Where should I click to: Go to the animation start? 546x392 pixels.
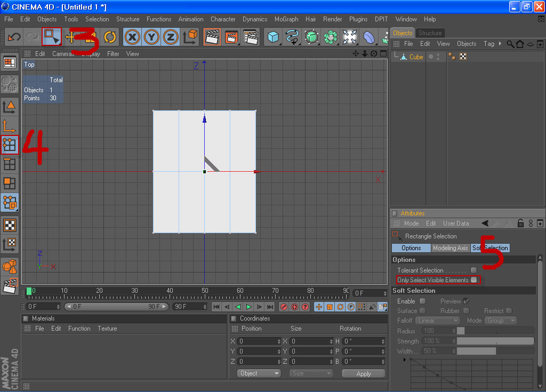[216, 307]
